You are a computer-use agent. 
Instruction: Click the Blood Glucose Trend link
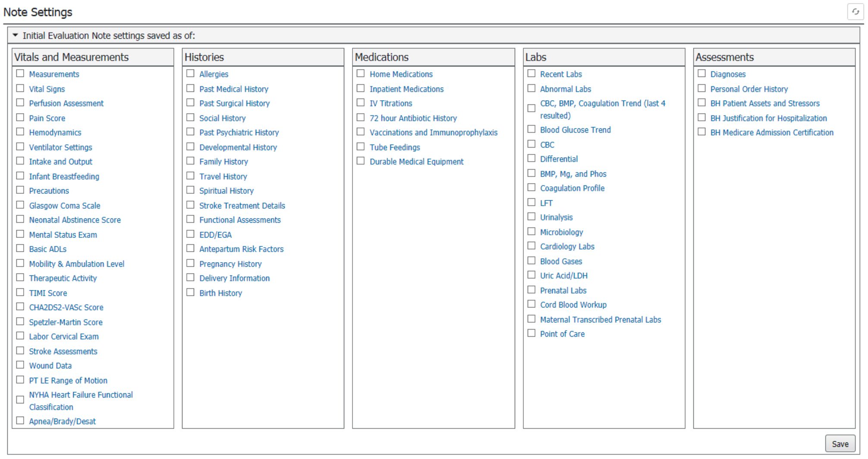576,130
